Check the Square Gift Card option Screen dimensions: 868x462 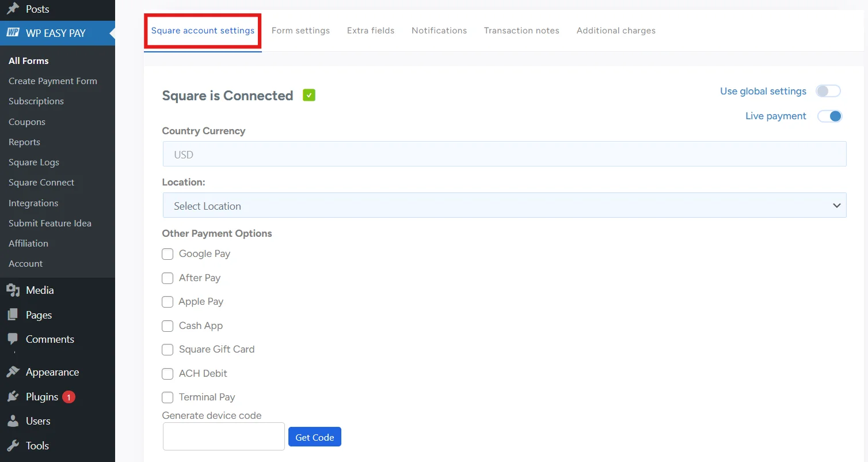tap(167, 350)
